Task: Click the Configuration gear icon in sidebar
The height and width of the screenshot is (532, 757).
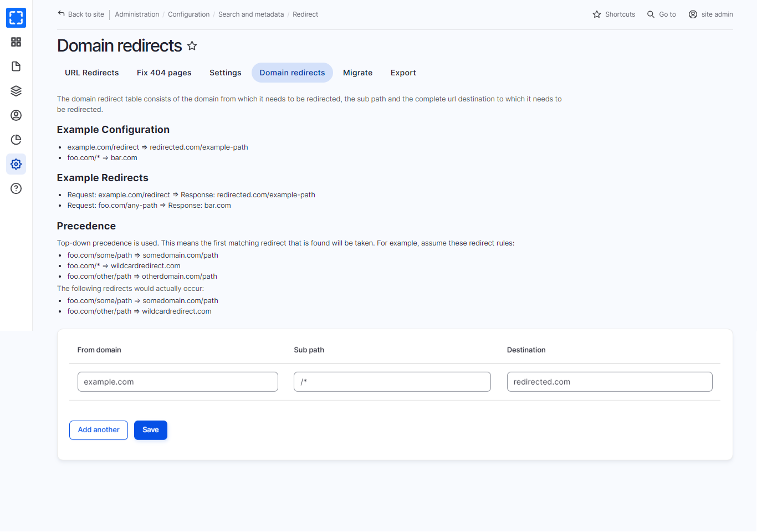Action: [16, 164]
